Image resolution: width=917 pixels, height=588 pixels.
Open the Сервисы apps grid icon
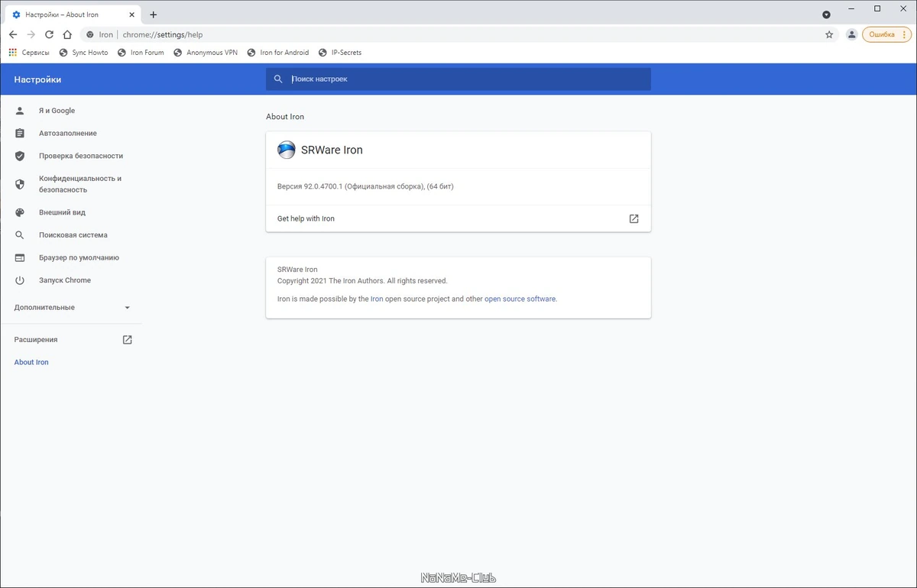12,53
